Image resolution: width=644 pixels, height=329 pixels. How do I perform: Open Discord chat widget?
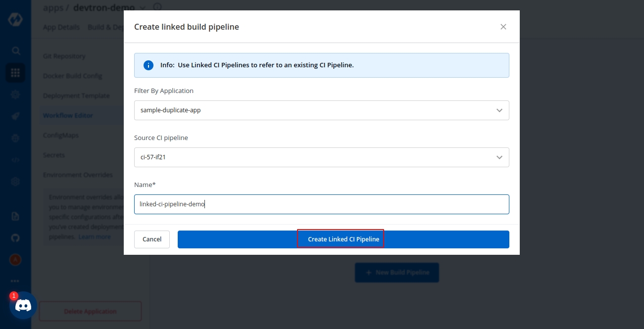pos(23,305)
